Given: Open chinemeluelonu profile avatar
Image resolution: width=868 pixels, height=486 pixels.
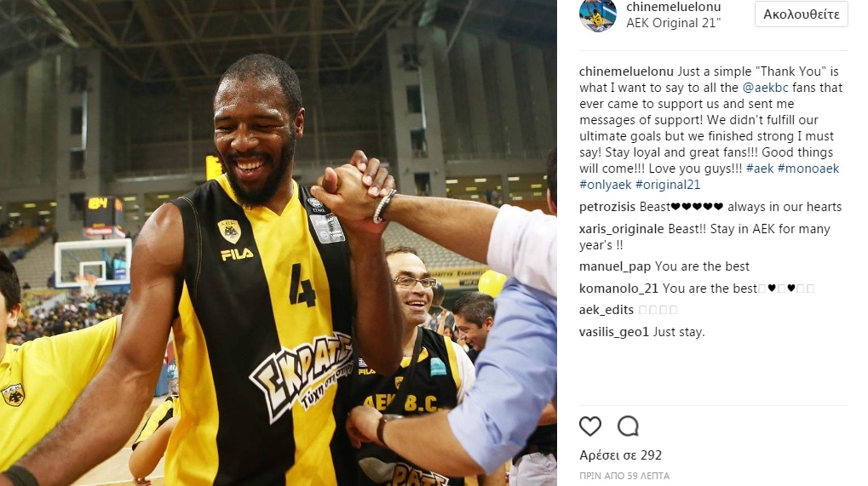Looking at the screenshot, I should [x=598, y=14].
